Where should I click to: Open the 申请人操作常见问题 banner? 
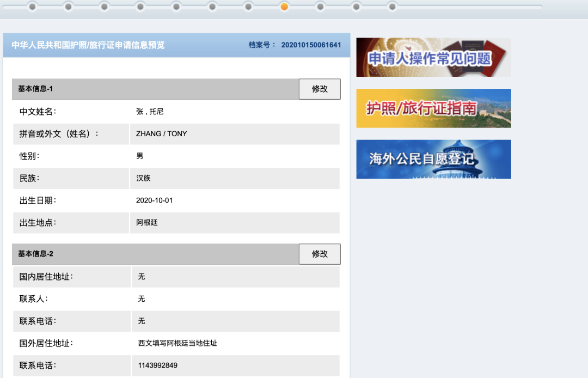(x=433, y=57)
